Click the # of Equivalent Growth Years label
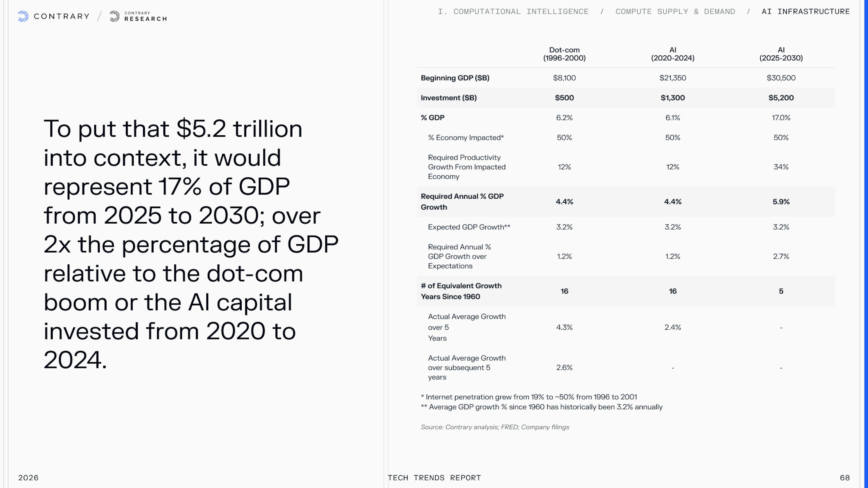Image resolution: width=868 pixels, height=488 pixels. coord(461,291)
